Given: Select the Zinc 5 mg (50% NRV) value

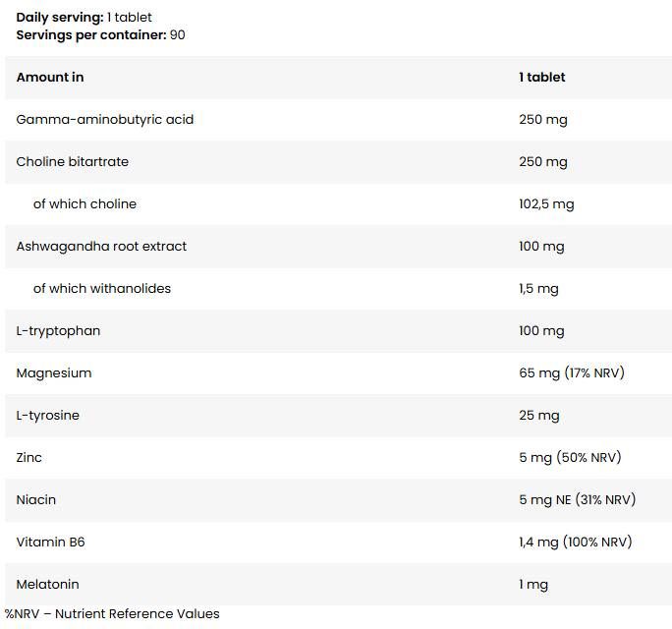Looking at the screenshot, I should click(x=570, y=457).
